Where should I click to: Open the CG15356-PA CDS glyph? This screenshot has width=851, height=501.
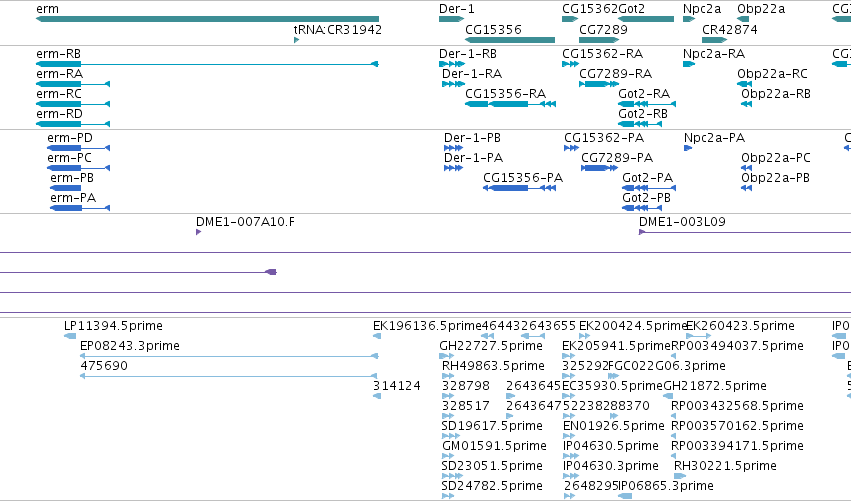[x=519, y=188]
